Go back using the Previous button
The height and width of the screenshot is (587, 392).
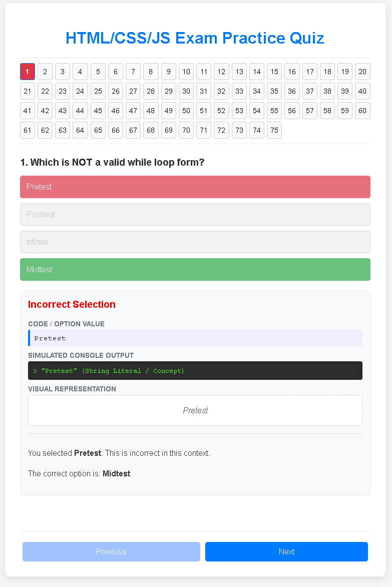(111, 551)
